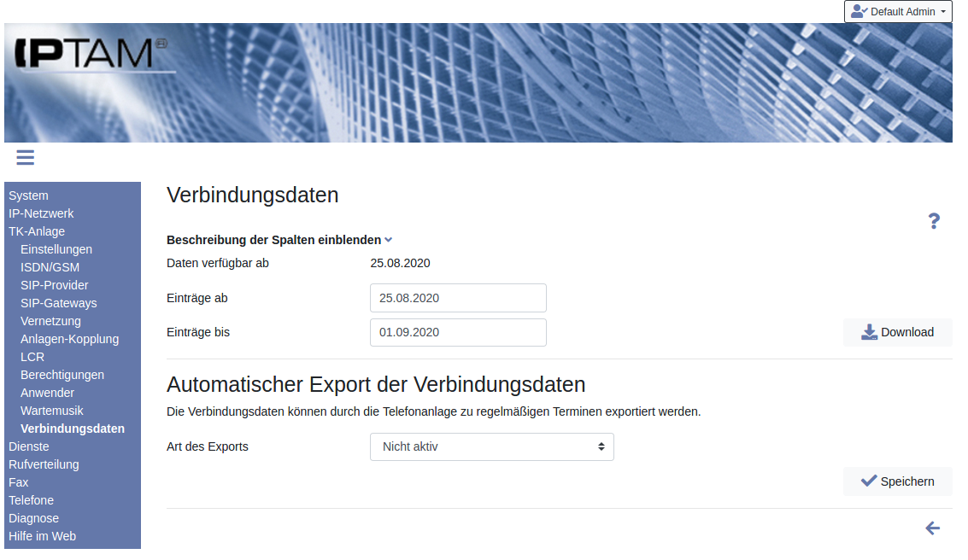Click the back arrow icon
This screenshot has width=968, height=560.
click(x=932, y=528)
